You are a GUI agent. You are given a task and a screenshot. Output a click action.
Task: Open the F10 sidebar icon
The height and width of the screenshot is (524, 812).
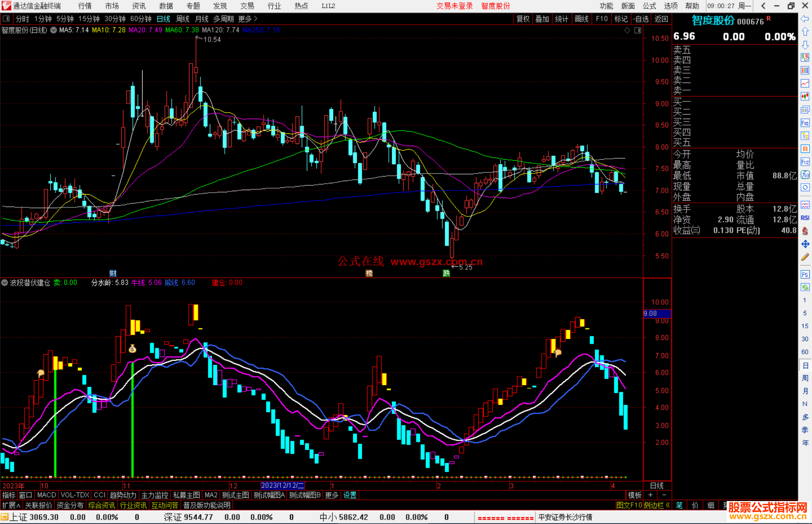tap(805, 123)
